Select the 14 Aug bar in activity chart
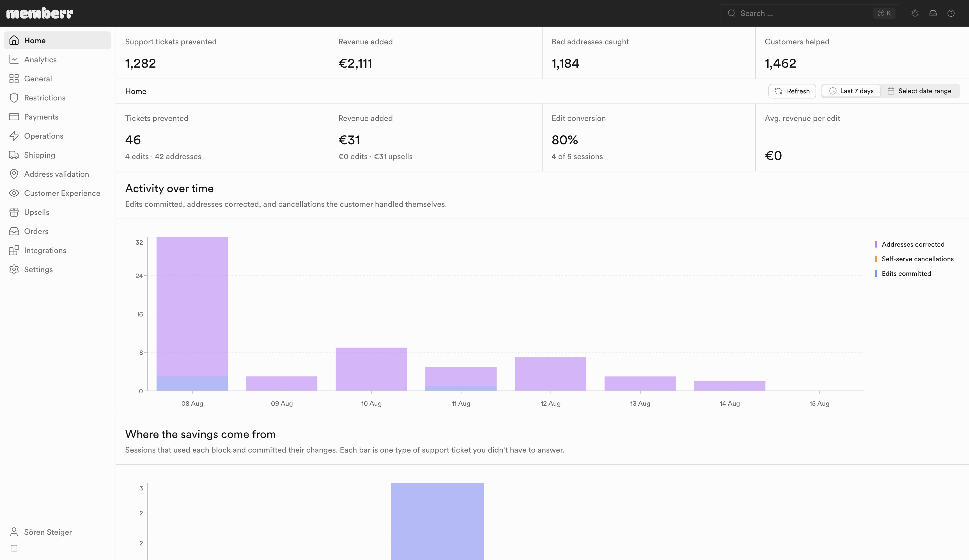This screenshot has height=560, width=969. pos(730,386)
